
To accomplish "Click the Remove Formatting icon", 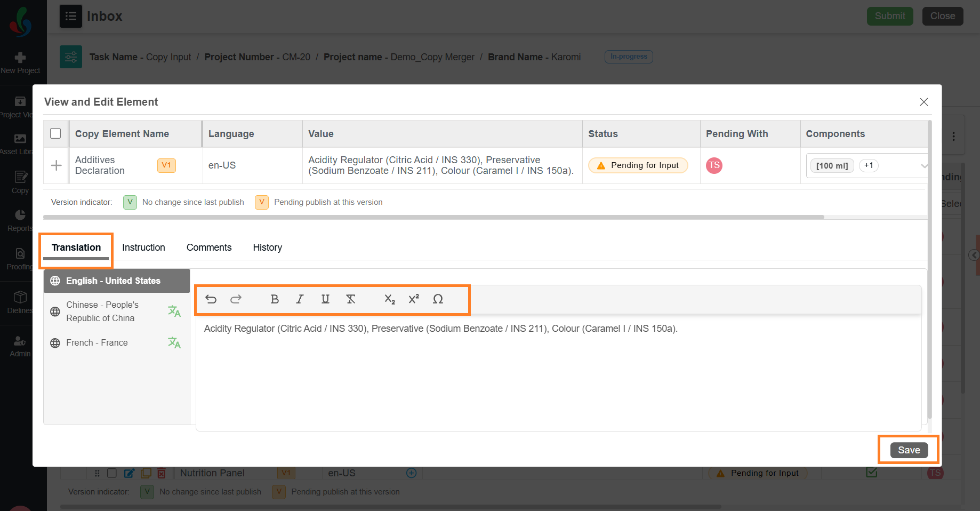I will click(351, 299).
